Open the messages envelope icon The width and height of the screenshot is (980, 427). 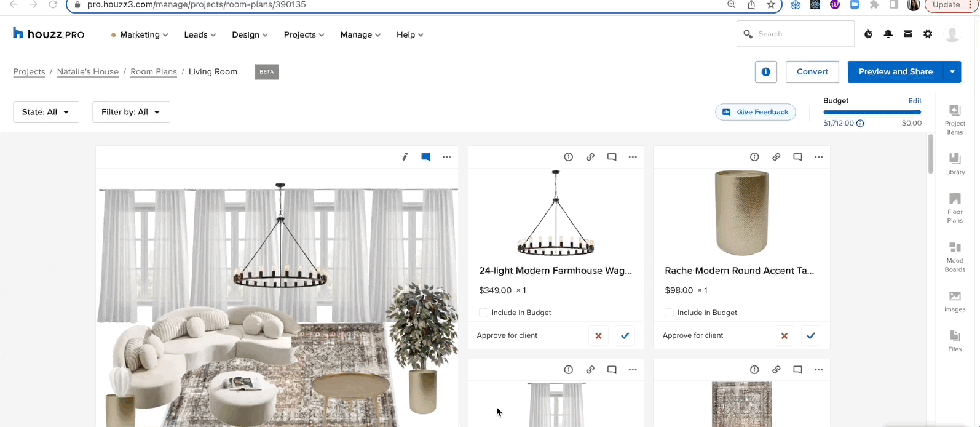click(908, 34)
